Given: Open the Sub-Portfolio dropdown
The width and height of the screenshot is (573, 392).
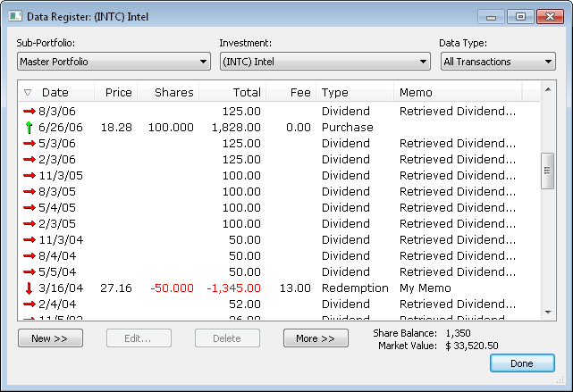Looking at the screenshot, I should click(114, 62).
